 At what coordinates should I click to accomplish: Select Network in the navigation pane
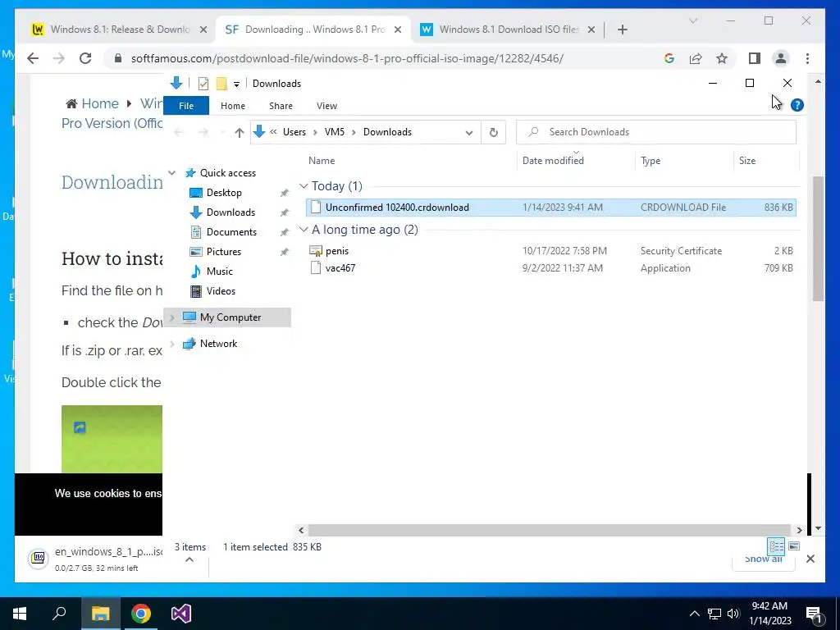click(x=218, y=344)
